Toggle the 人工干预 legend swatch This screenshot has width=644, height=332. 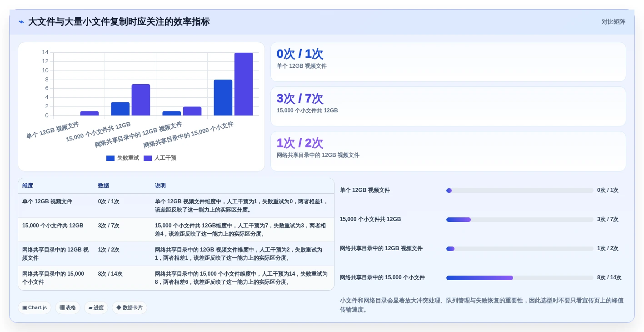tap(148, 158)
